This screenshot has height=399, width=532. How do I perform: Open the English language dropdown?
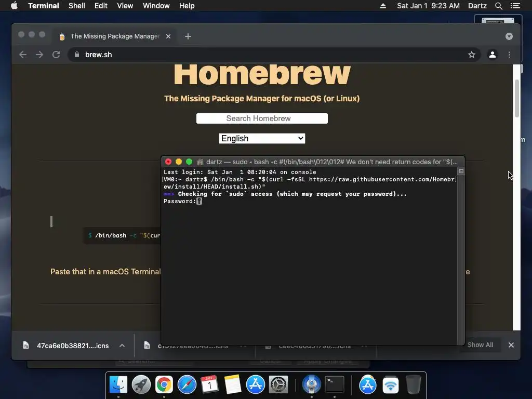pyautogui.click(x=262, y=138)
